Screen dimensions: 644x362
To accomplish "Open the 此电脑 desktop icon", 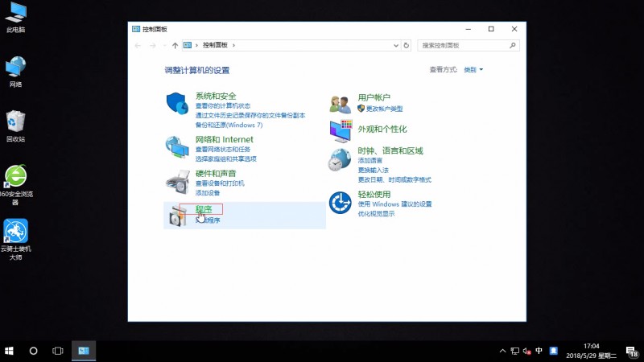I will tap(16, 18).
